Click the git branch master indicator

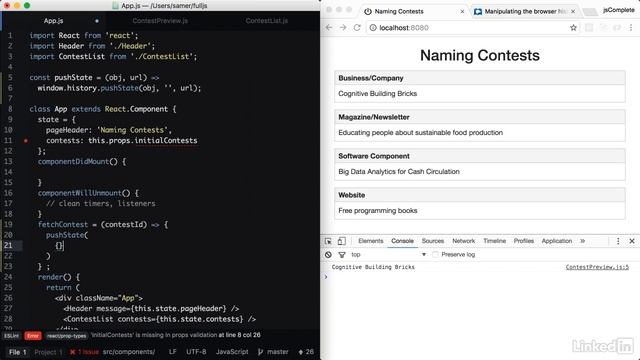point(273,351)
